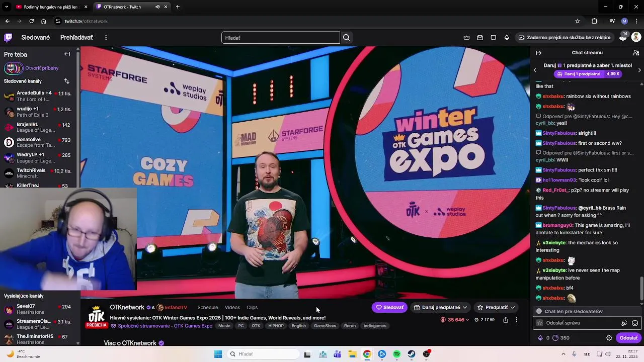Open the browser extensions puzzle icon
Screen dimensions: 644x362
[x=594, y=21]
